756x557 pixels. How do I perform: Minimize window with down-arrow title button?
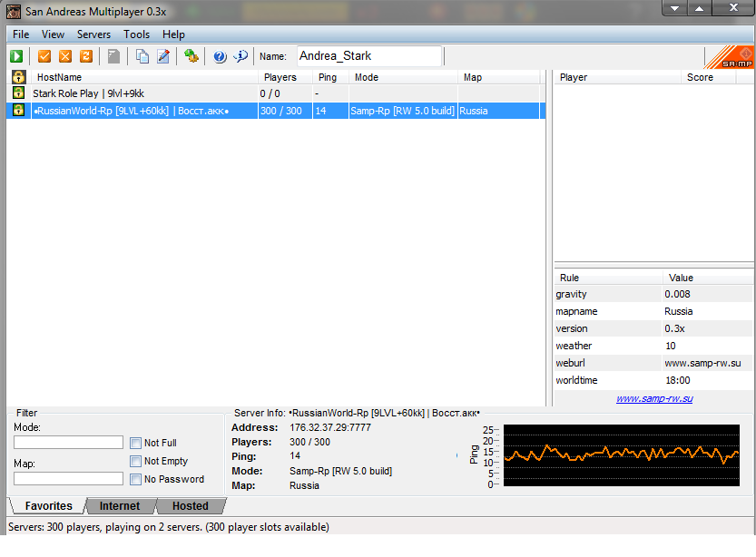tap(675, 8)
